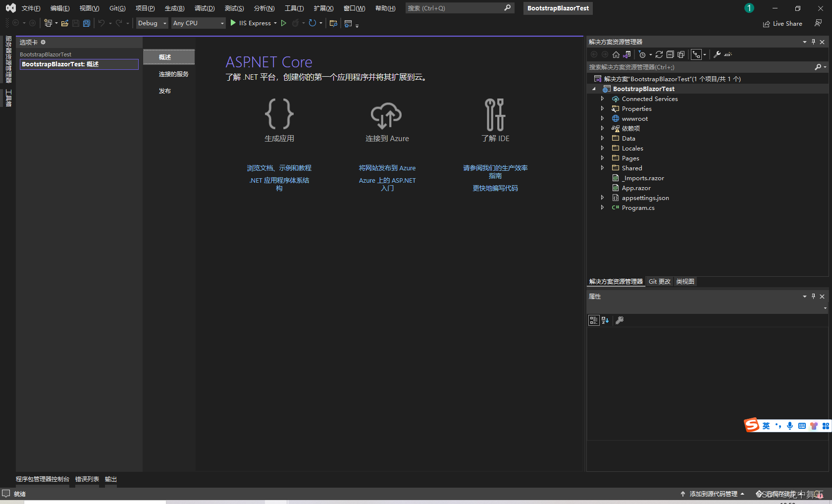Click the 生成应用 braces icon
Viewport: 832px width, 504px height.
pyautogui.click(x=279, y=114)
